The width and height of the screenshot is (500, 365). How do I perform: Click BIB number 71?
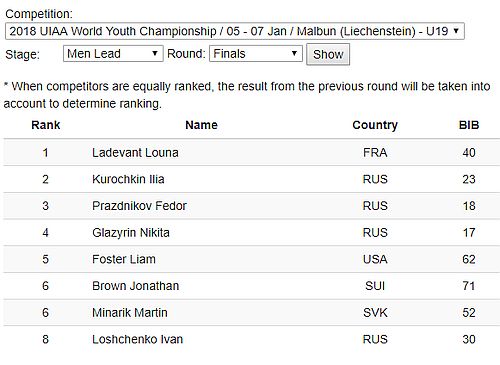[469, 286]
